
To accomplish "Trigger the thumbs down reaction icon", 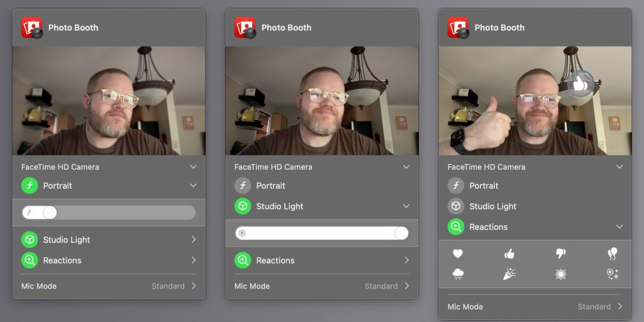I will [560, 253].
